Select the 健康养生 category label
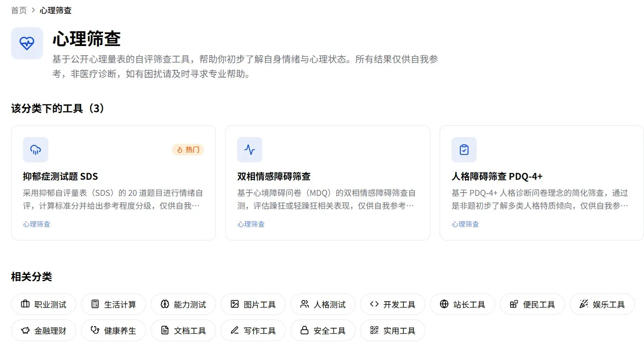 pyautogui.click(x=120, y=331)
